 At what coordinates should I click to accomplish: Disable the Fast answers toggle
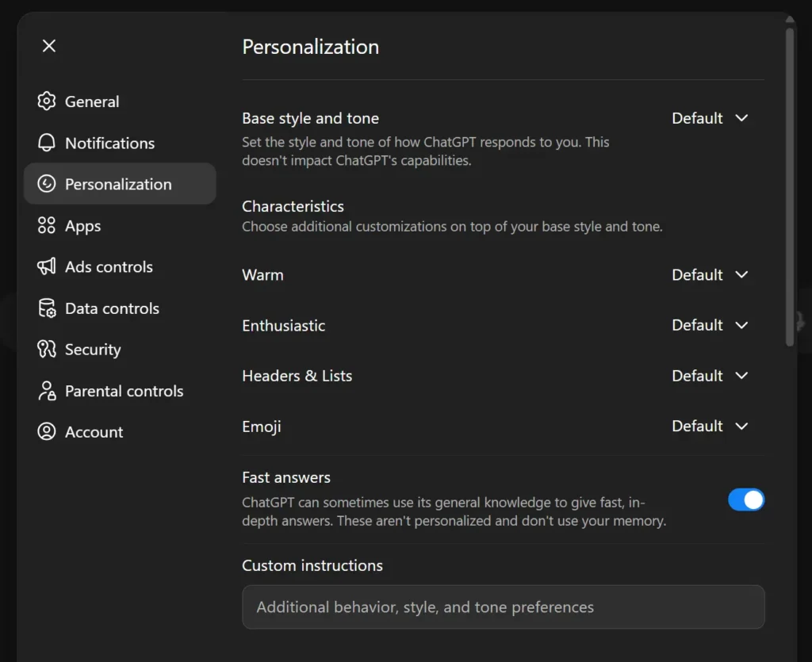[745, 499]
